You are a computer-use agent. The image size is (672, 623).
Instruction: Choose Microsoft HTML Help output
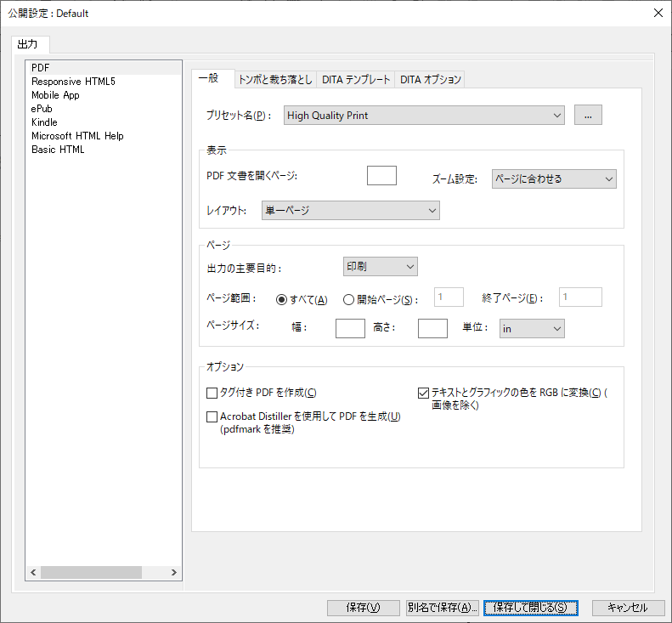(x=77, y=136)
